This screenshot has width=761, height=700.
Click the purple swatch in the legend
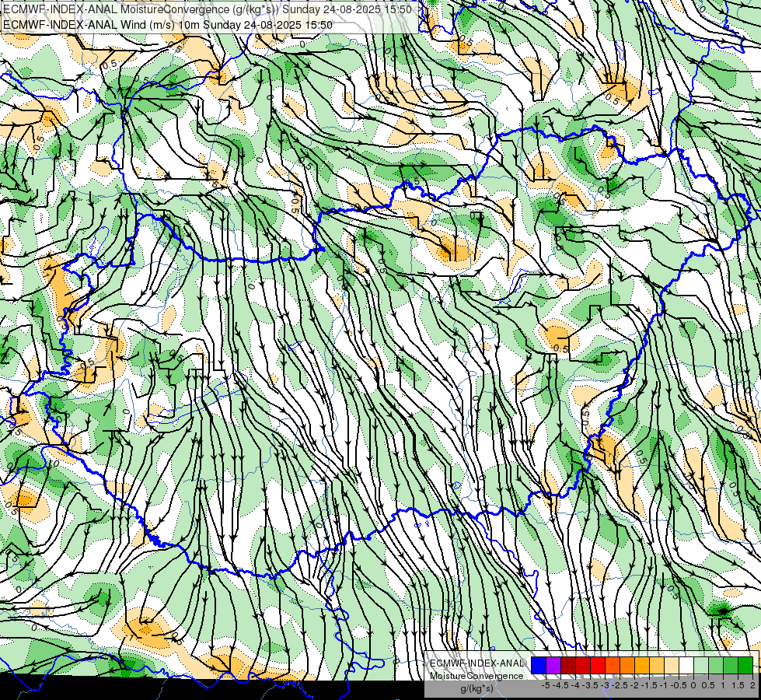tap(553, 665)
